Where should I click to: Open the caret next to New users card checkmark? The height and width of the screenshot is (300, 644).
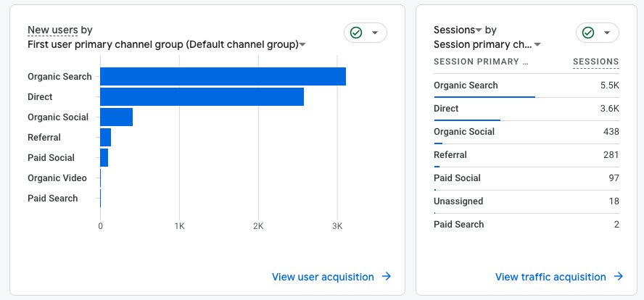pyautogui.click(x=375, y=33)
